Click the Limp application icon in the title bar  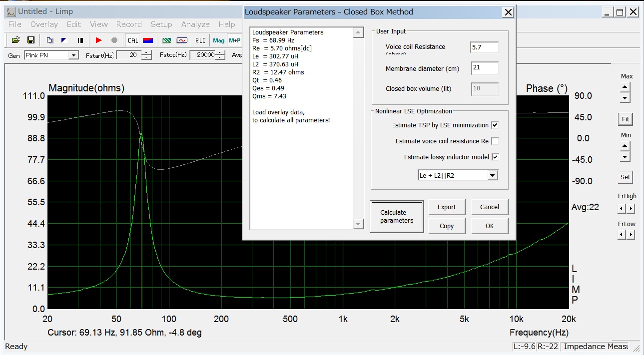pos(10,11)
